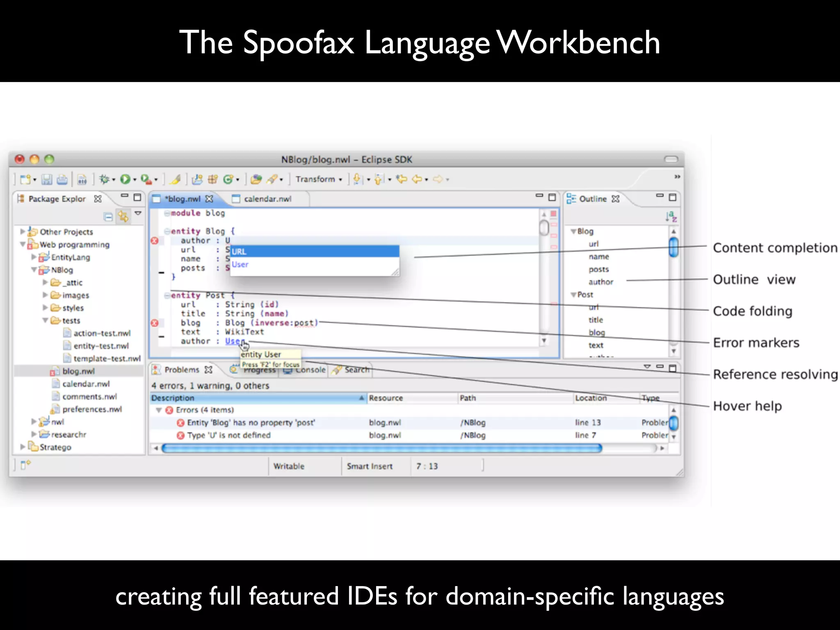Open the Run button dropdown arrow
The width and height of the screenshot is (840, 630).
click(x=135, y=180)
